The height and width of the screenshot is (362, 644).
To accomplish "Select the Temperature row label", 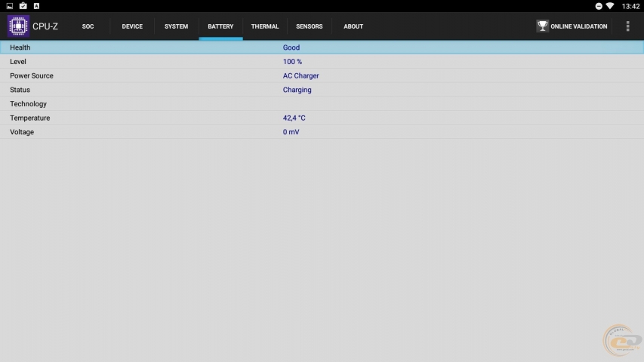I will pyautogui.click(x=30, y=118).
